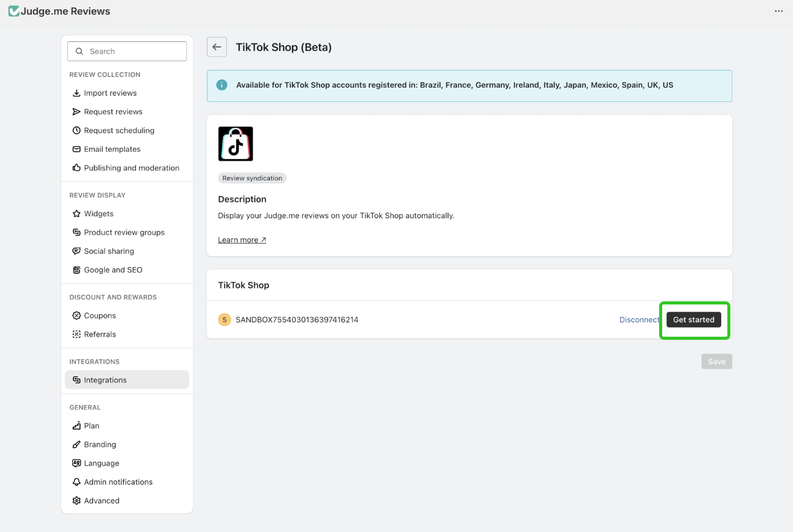Click the Review syndication tag
Screen dimensions: 793x532
252,178
